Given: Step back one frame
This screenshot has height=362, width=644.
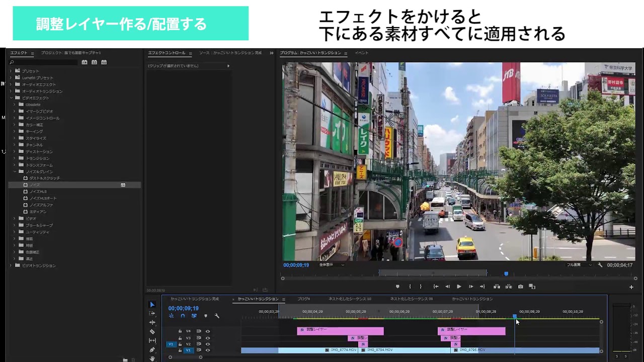Looking at the screenshot, I should pos(447,287).
